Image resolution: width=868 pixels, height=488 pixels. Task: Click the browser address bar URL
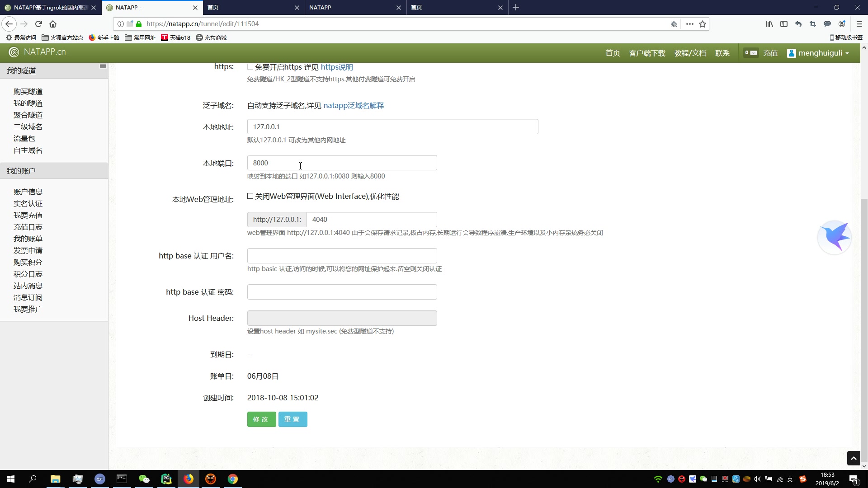pyautogui.click(x=203, y=24)
